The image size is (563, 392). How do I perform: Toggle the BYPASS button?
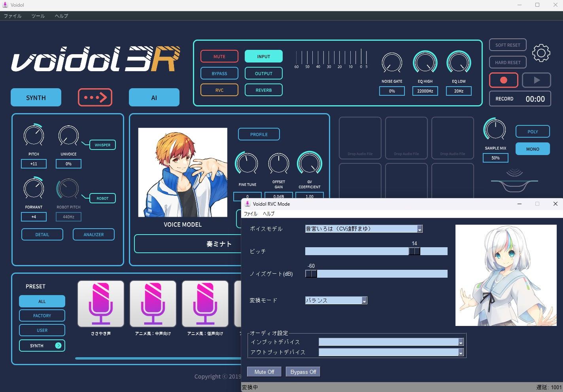coord(219,74)
